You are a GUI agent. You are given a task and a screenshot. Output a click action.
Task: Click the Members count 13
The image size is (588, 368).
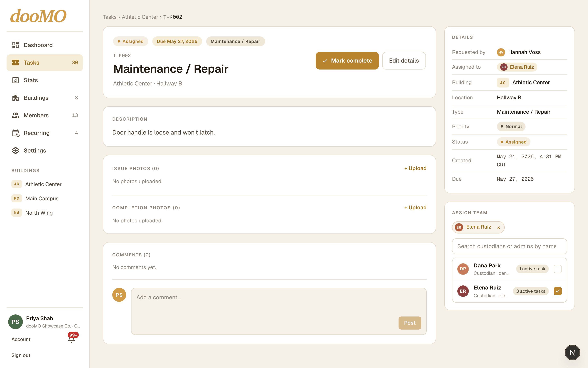pyautogui.click(x=75, y=115)
